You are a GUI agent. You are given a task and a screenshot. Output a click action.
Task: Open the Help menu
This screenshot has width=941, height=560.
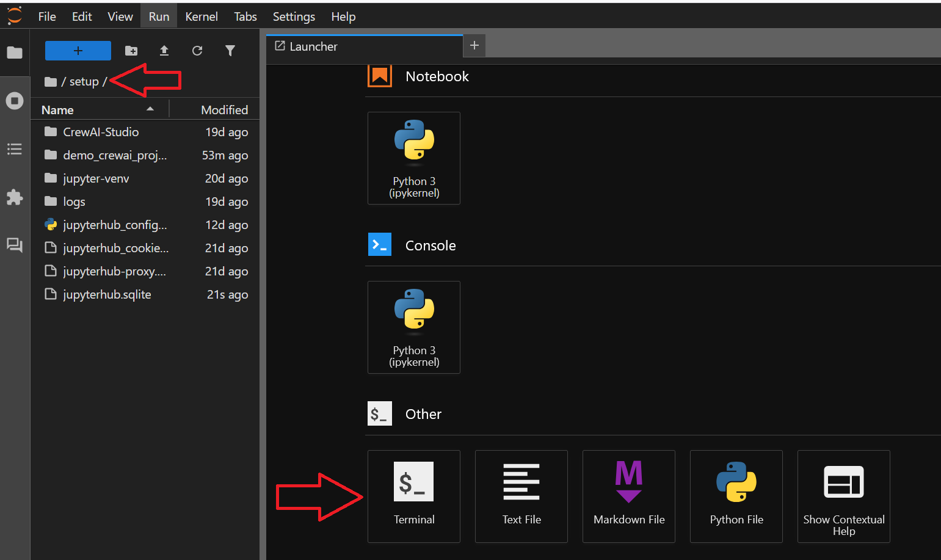343,16
